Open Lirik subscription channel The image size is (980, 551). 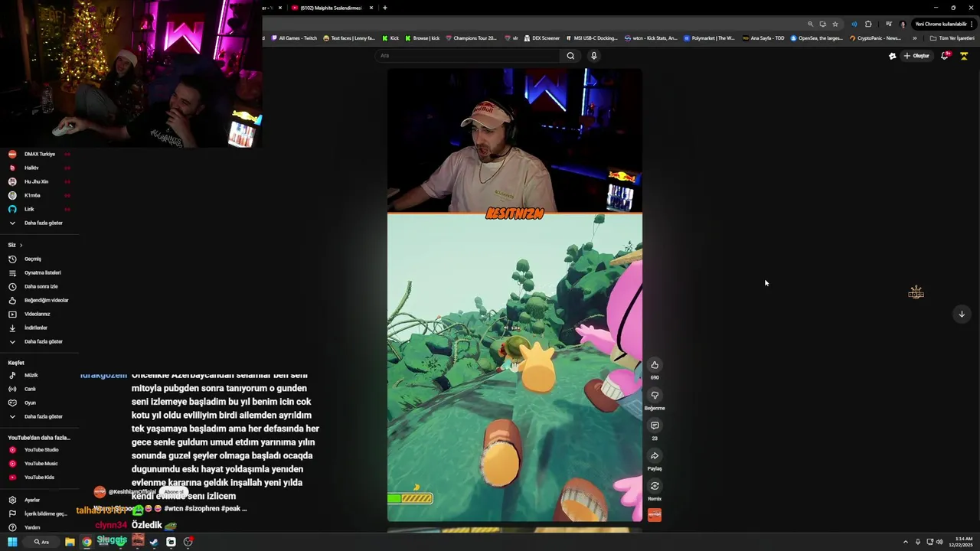[x=40, y=209]
